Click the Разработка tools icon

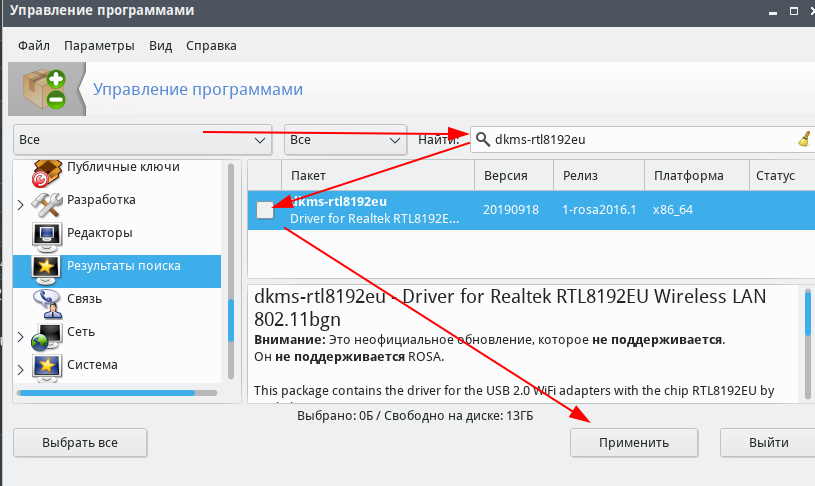47,205
